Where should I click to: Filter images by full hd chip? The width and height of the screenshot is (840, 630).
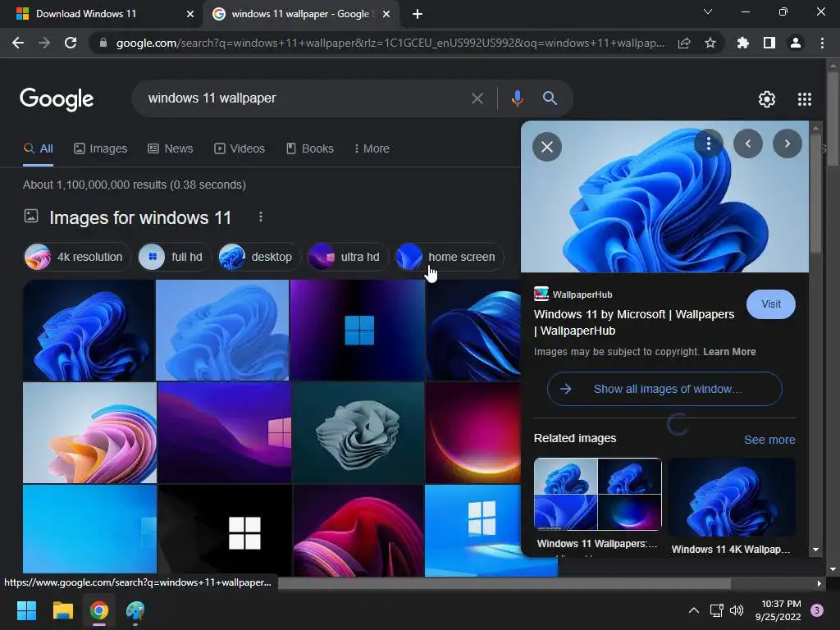175,257
